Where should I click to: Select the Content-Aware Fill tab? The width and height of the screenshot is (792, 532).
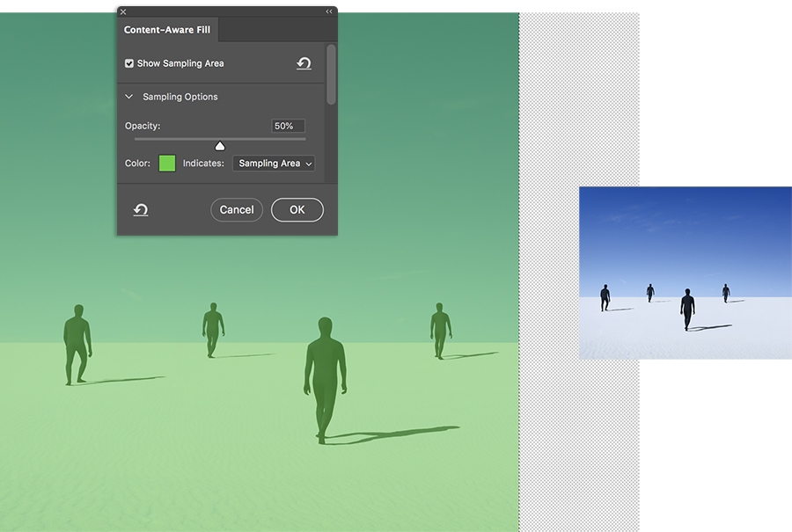point(167,29)
